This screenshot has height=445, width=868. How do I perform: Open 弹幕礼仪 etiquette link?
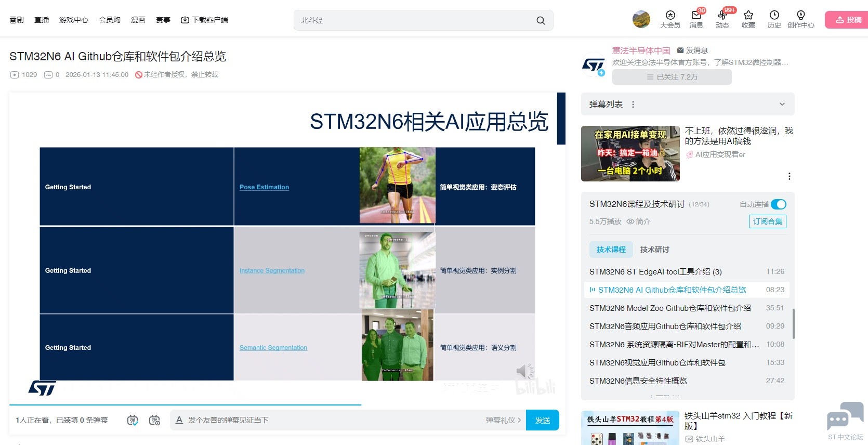coord(503,420)
